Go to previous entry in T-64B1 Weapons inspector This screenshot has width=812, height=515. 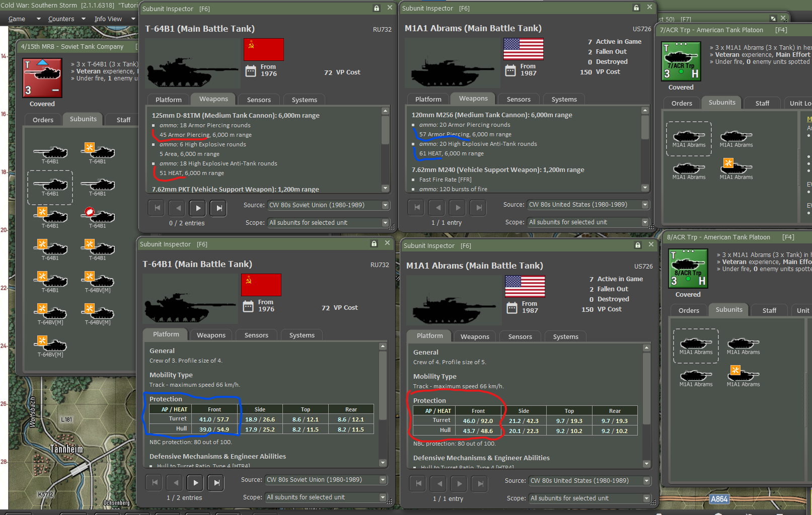(178, 208)
